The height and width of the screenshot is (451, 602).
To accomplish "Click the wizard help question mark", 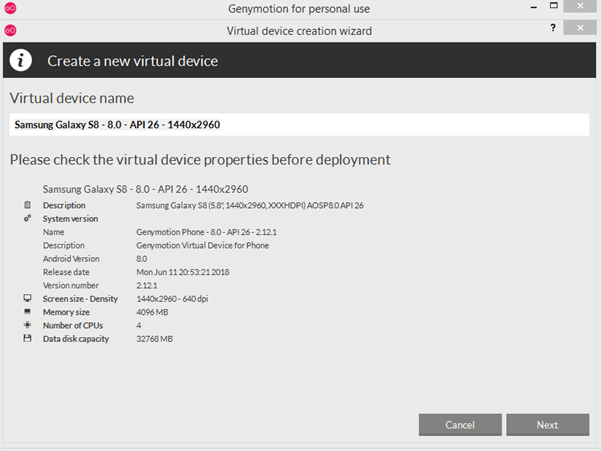I will 553,28.
